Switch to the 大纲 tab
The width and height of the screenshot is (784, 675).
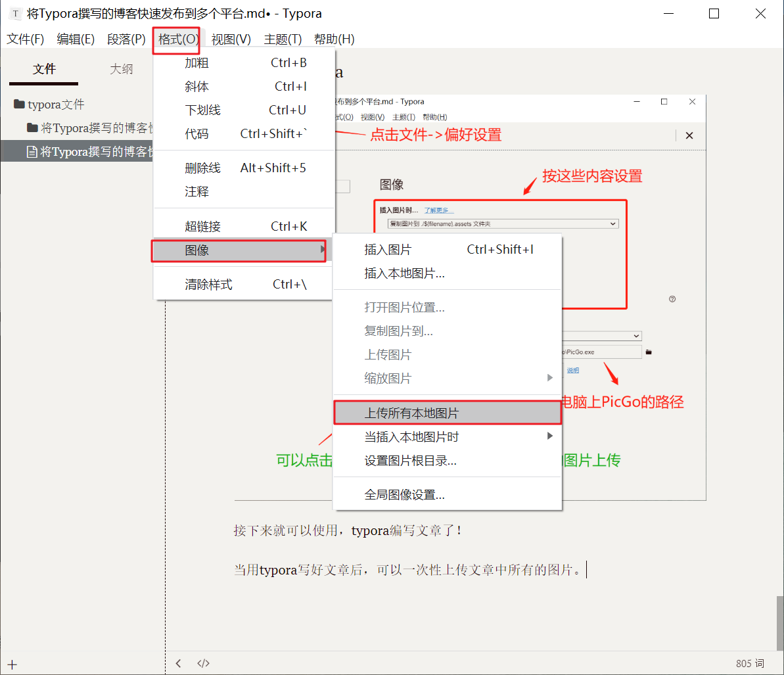pos(121,68)
